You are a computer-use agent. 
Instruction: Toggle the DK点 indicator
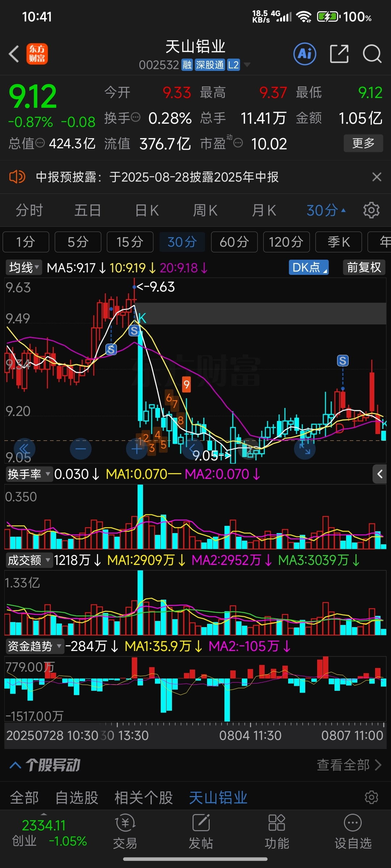(308, 268)
